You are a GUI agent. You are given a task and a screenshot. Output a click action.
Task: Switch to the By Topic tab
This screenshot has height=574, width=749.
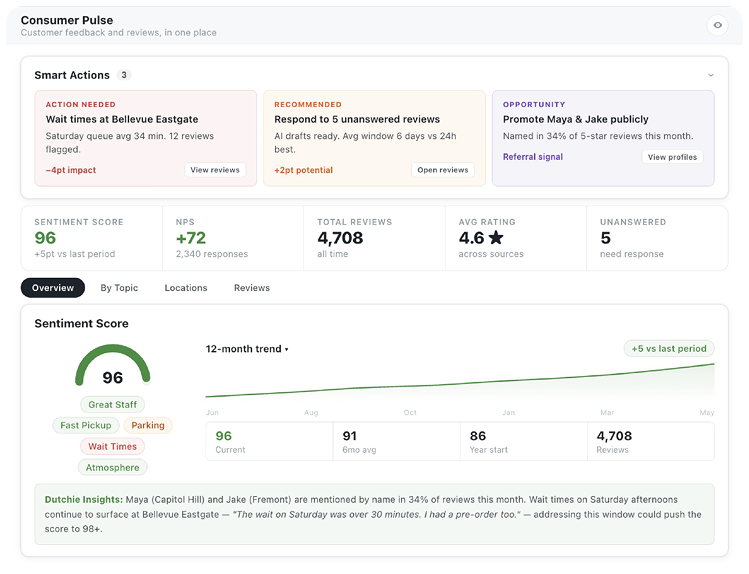click(x=119, y=288)
